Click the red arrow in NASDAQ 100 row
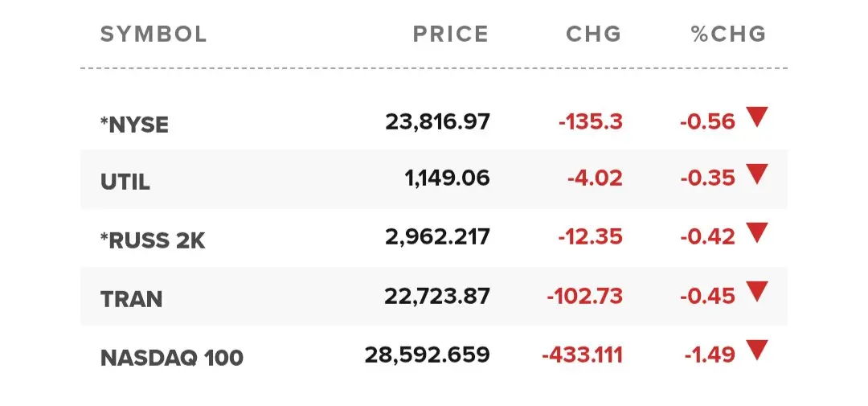The width and height of the screenshot is (868, 406). 757,350
